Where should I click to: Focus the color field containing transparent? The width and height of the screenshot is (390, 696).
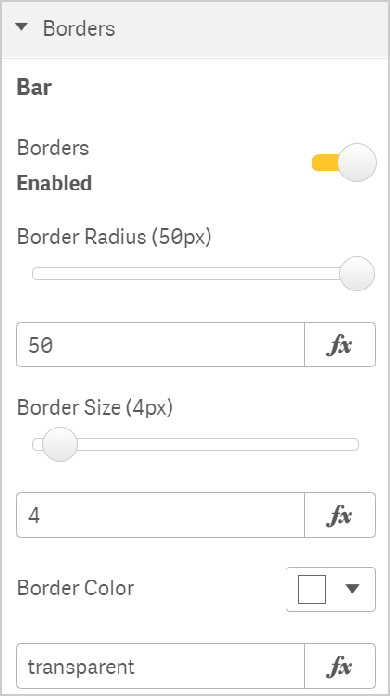[161, 667]
